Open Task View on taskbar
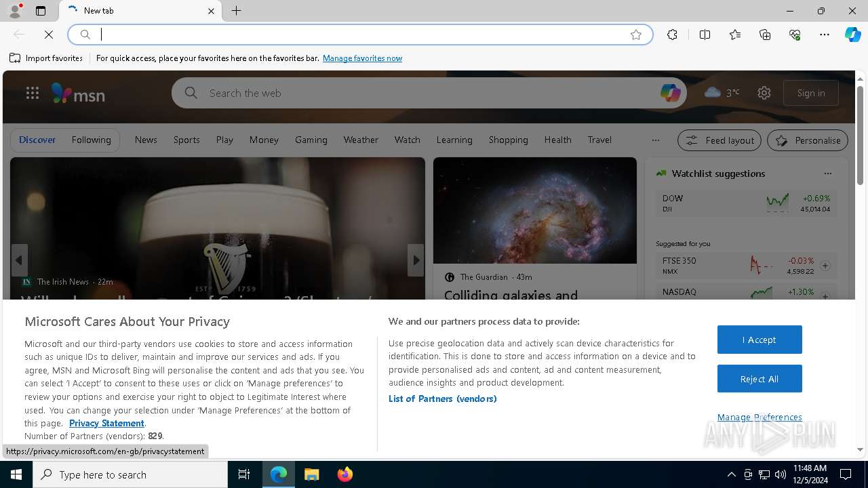This screenshot has width=868, height=488. [x=244, y=474]
